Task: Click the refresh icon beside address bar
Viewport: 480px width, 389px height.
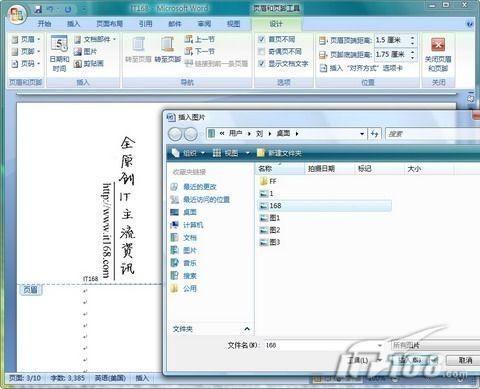Action: pos(374,134)
